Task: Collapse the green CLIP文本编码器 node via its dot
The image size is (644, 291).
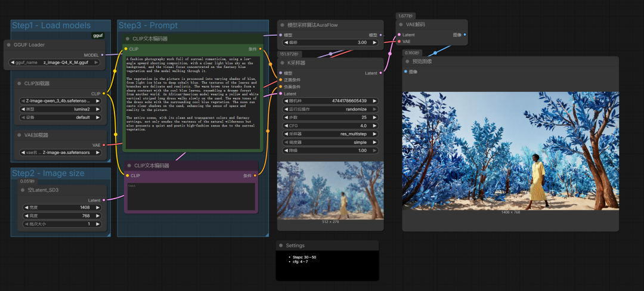Action: click(128, 39)
